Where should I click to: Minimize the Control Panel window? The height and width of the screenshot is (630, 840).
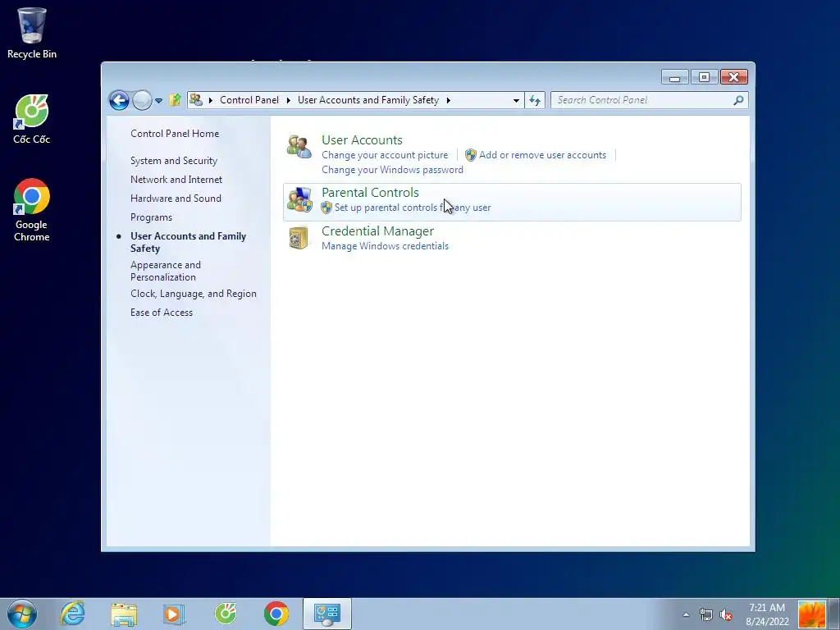pyautogui.click(x=674, y=78)
